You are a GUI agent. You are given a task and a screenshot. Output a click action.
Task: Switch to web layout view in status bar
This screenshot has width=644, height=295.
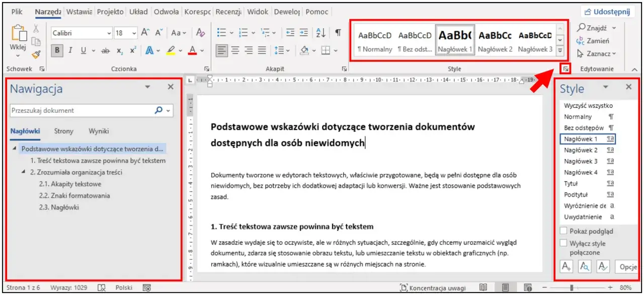[x=528, y=287]
